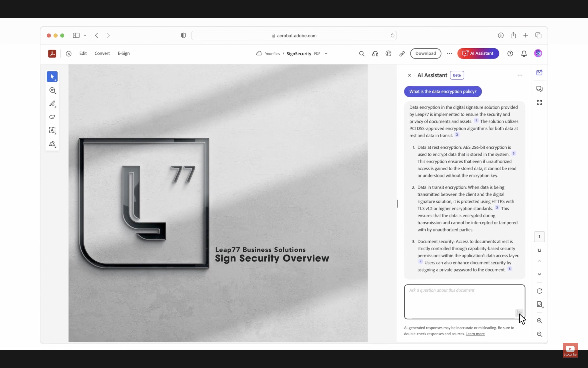Open the AI Assistant icon in right rail
The height and width of the screenshot is (368, 588).
click(x=539, y=73)
